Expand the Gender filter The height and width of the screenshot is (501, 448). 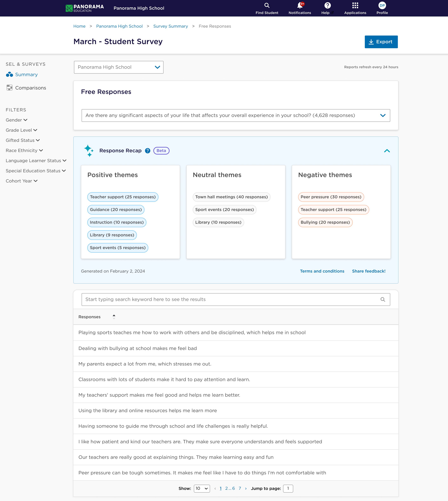pyautogui.click(x=17, y=120)
